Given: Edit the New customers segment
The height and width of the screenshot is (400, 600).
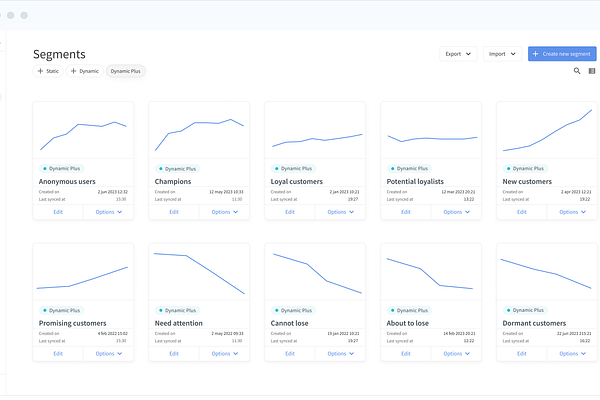Looking at the screenshot, I should (522, 212).
